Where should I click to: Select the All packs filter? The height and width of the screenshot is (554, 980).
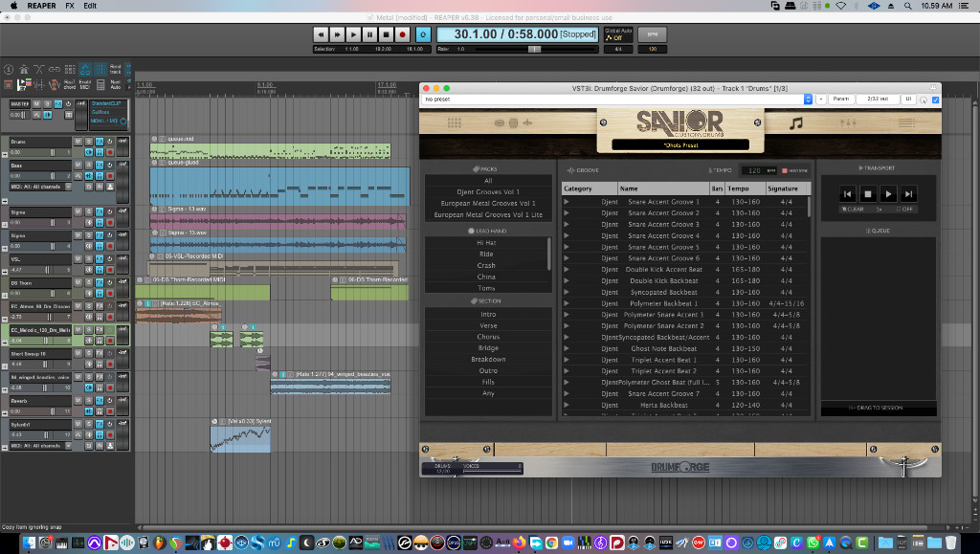[x=488, y=181]
